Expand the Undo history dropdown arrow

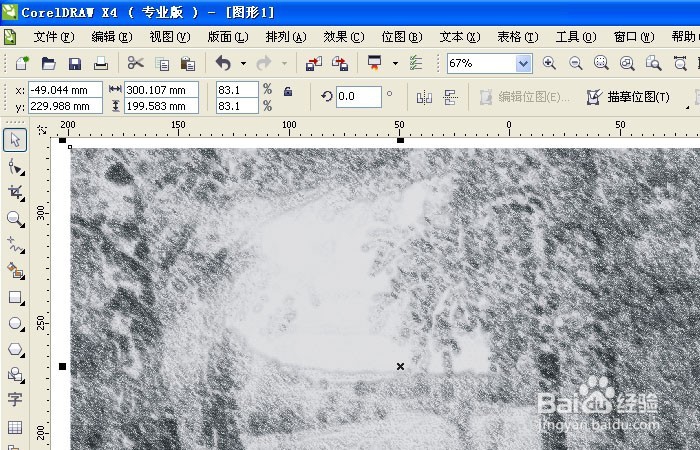point(243,63)
